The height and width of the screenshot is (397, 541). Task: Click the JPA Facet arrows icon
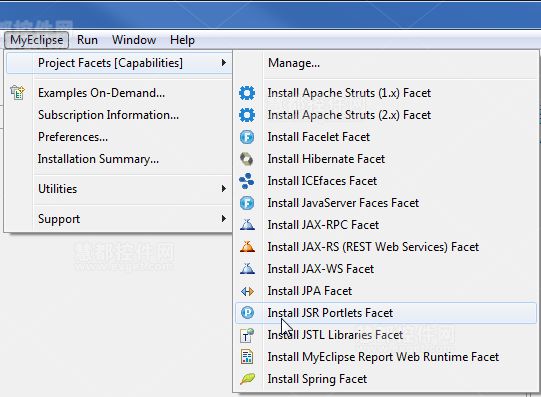tap(247, 291)
